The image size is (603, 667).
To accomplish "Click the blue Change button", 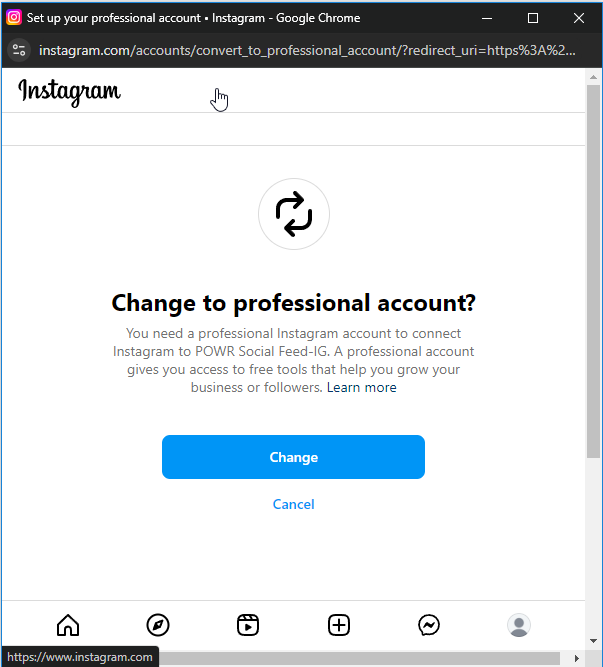I will pos(293,457).
